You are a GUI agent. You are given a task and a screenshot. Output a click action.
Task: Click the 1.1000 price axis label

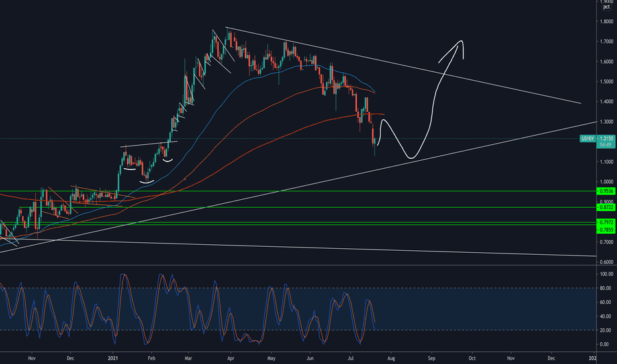[x=606, y=161]
